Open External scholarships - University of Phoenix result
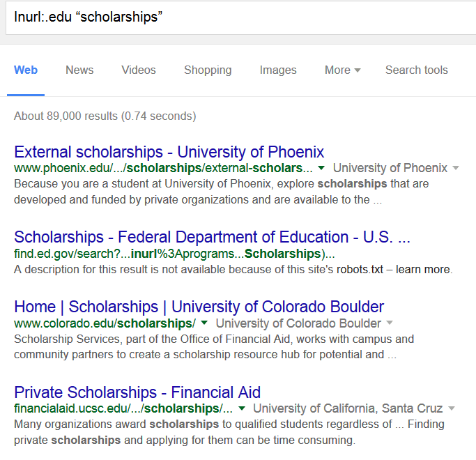Image resolution: width=476 pixels, height=460 pixels. click(169, 152)
